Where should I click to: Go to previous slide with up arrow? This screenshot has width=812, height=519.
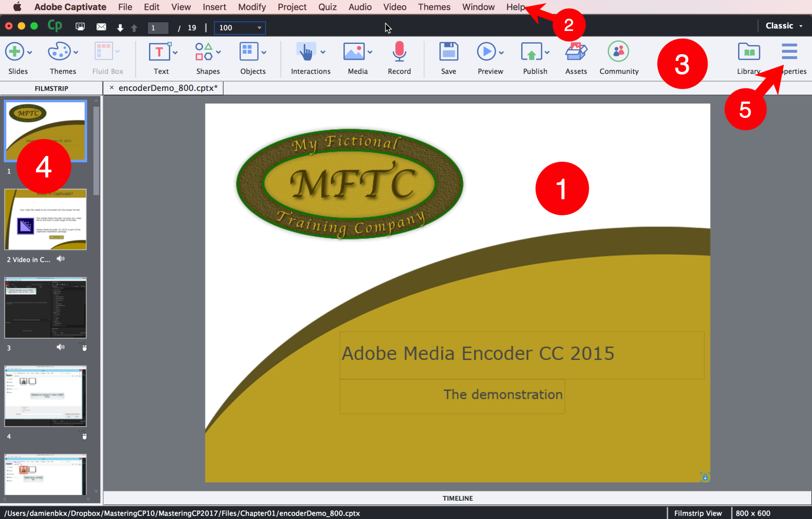click(x=134, y=28)
